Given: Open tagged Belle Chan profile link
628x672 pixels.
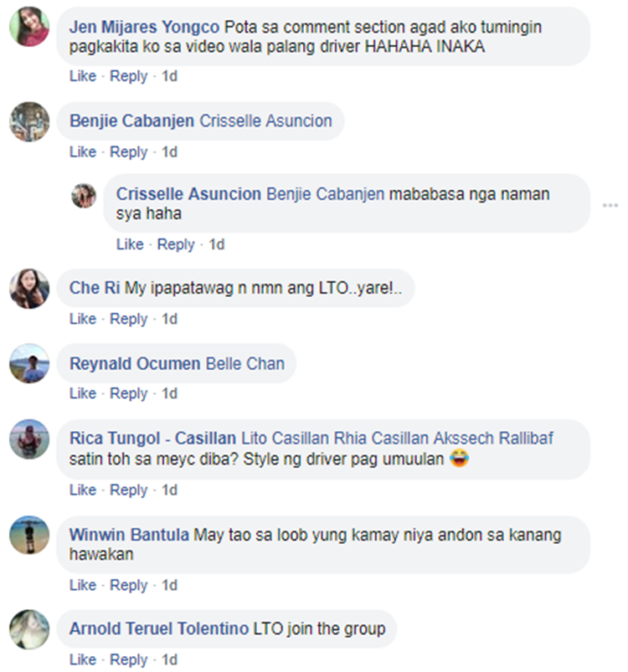Looking at the screenshot, I should coord(245,363).
